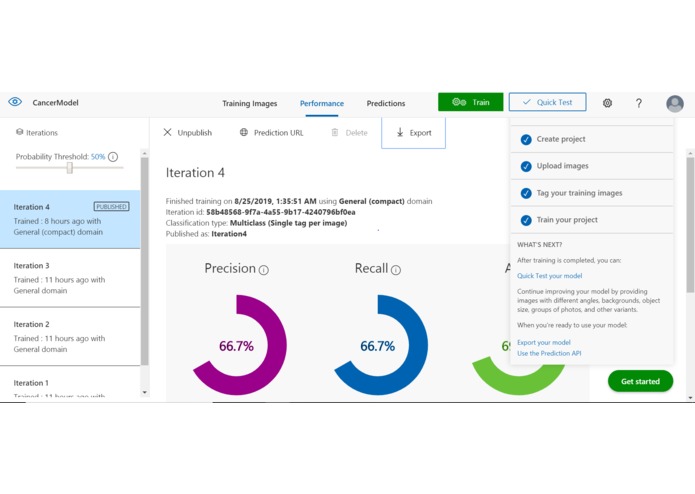This screenshot has width=695, height=494.
Task: Toggle Tag your training images checkmark
Action: (526, 194)
